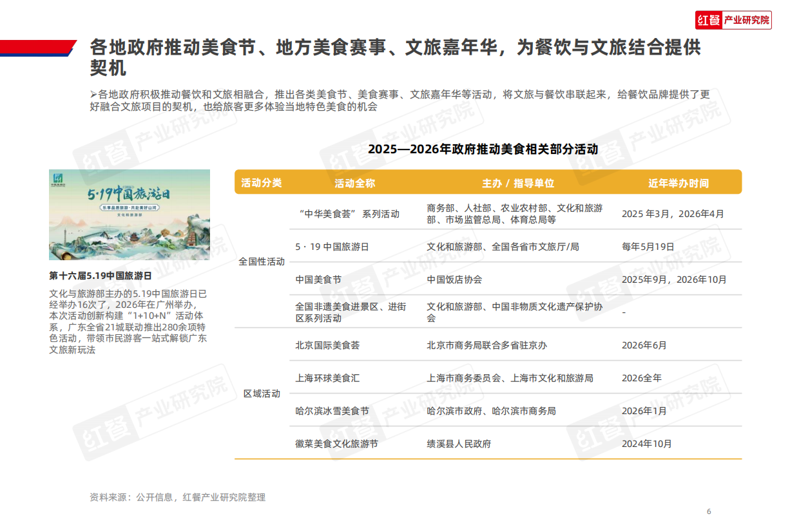Click the 全国非遗美食进景区 activity cell
Image resolution: width=799 pixels, height=532 pixels.
[x=351, y=312]
